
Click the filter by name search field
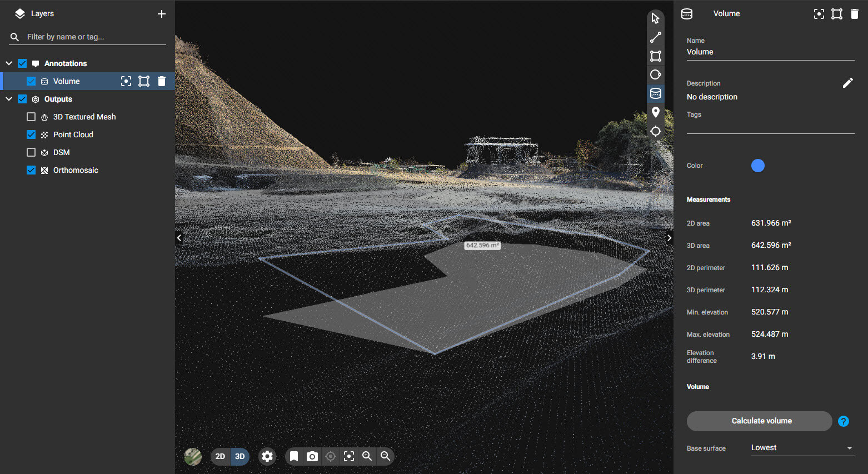coord(89,37)
